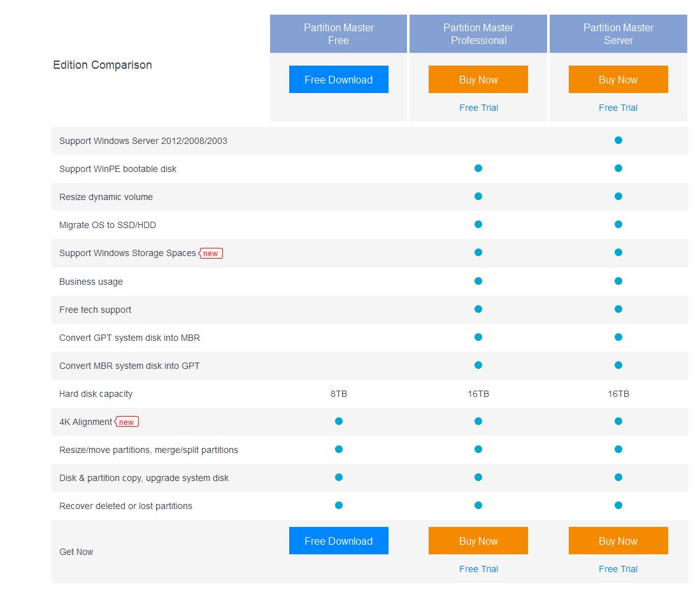This screenshot has height=590, width=700.
Task: Open top Free Trial link under Server
Action: 618,108
